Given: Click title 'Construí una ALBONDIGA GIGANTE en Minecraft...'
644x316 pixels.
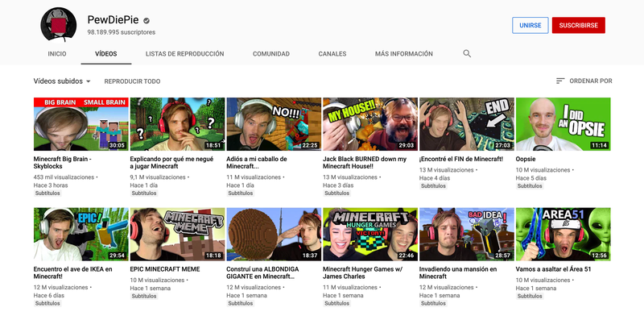Looking at the screenshot, I should tap(263, 272).
